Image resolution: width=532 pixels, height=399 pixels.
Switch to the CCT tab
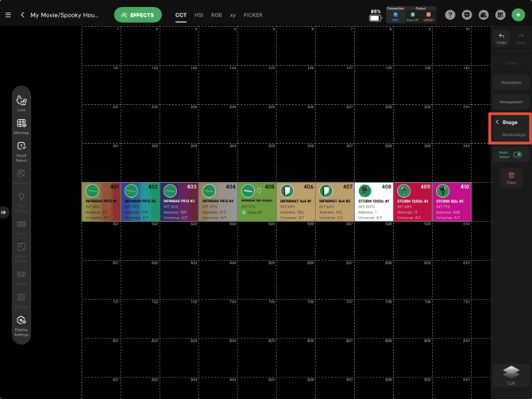(x=181, y=15)
